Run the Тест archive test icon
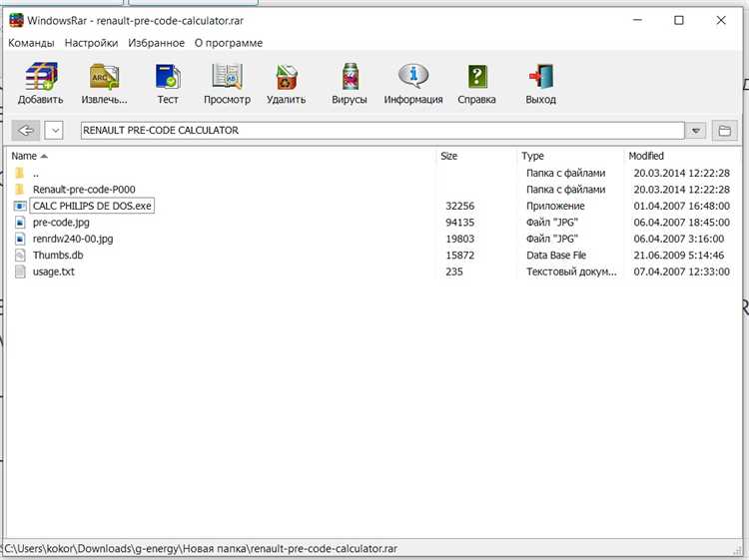 click(x=168, y=77)
